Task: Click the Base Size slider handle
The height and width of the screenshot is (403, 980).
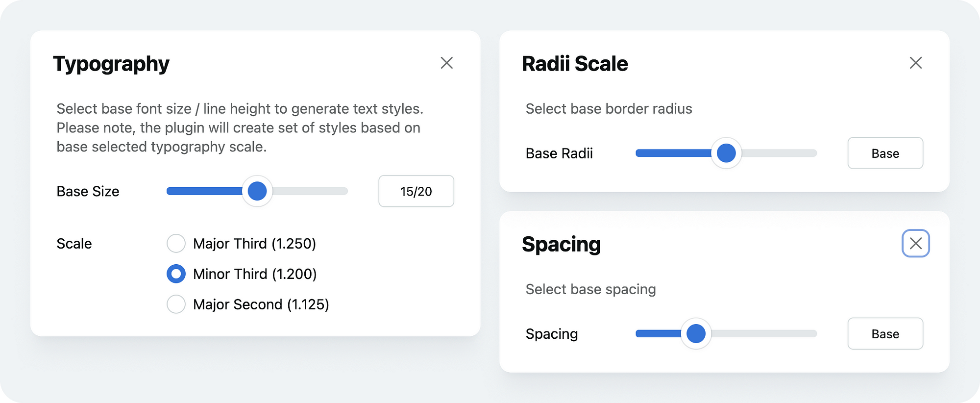Action: point(257,191)
